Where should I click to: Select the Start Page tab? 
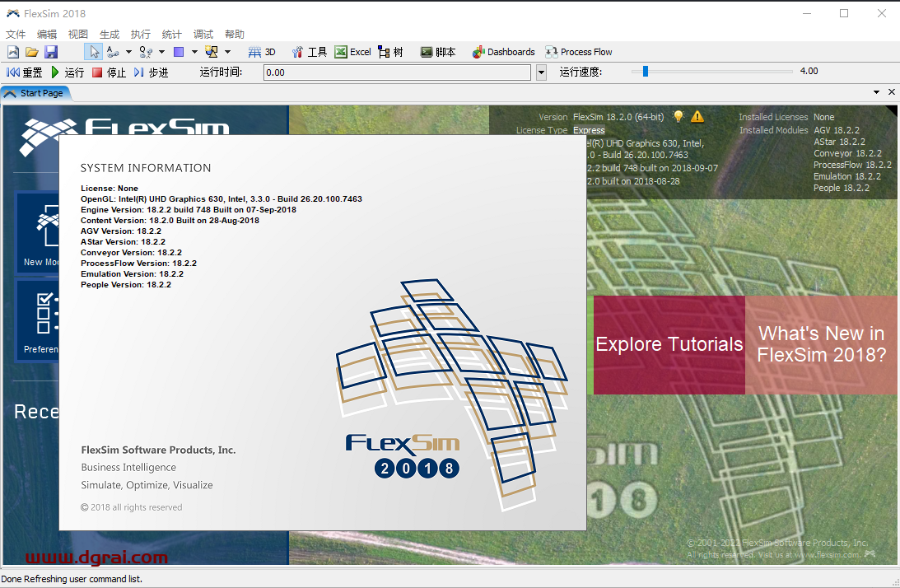coord(41,92)
